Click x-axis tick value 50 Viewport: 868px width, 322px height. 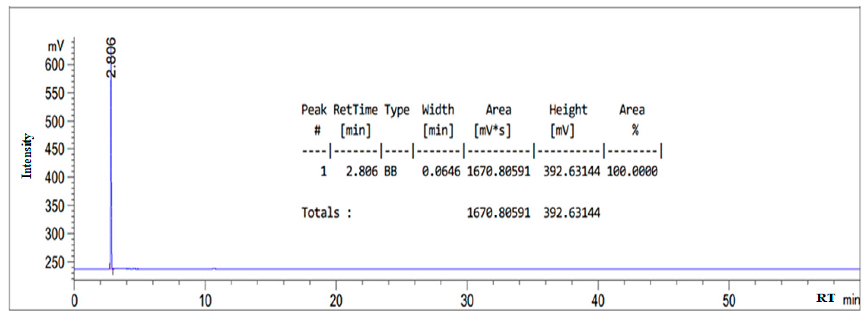click(729, 301)
